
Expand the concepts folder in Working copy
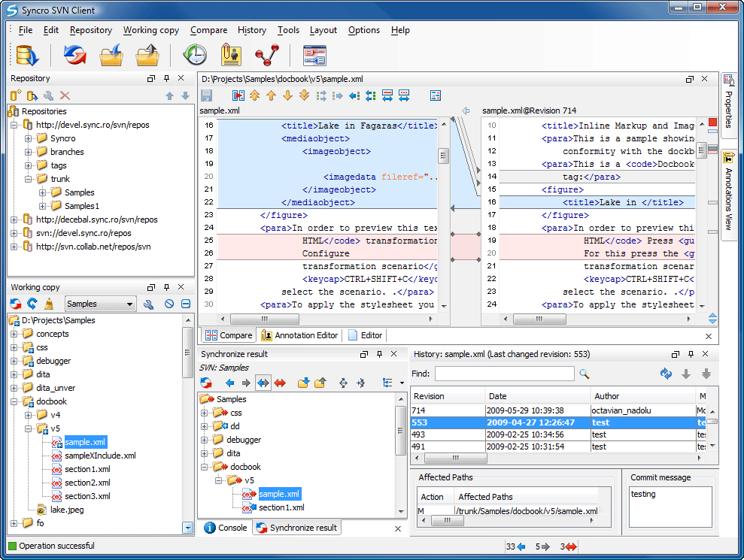tap(14, 334)
